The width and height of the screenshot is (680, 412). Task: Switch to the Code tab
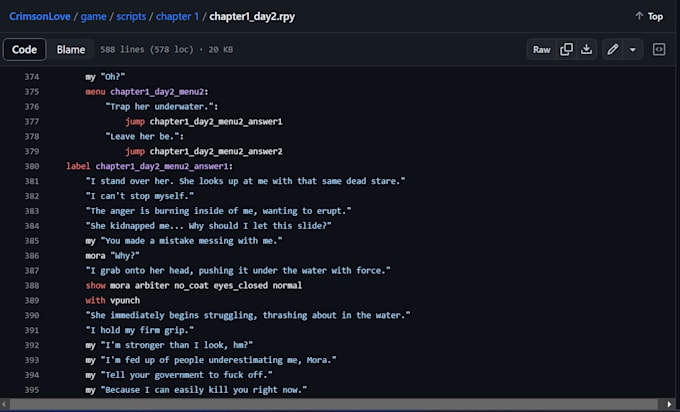point(24,49)
